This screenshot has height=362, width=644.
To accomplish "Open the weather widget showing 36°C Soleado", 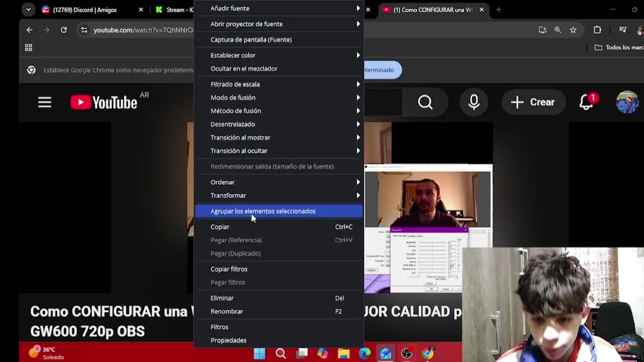I will coord(46,353).
